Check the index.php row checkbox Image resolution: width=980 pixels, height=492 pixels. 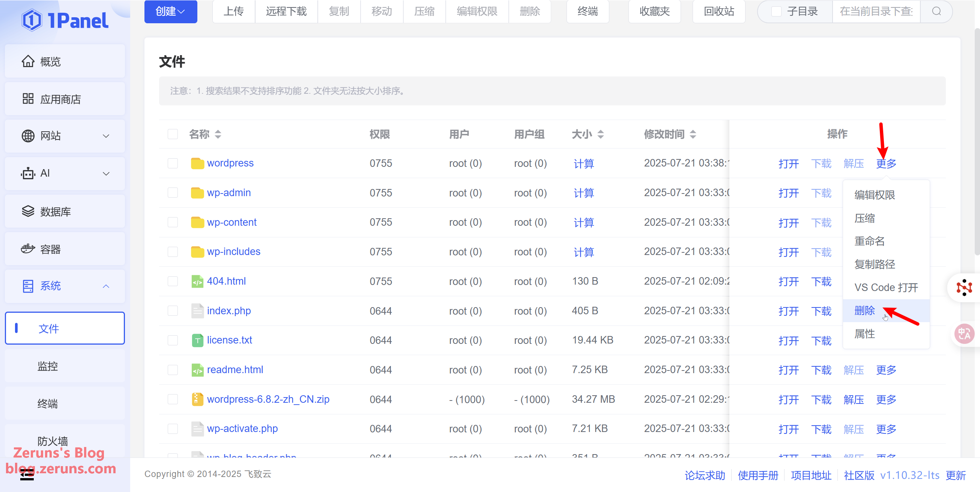pos(173,310)
